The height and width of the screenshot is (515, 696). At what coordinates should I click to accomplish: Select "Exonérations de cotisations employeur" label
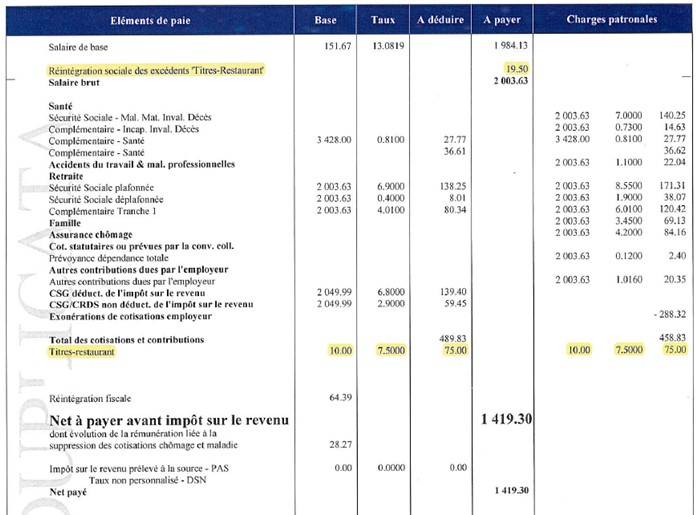tap(130, 317)
